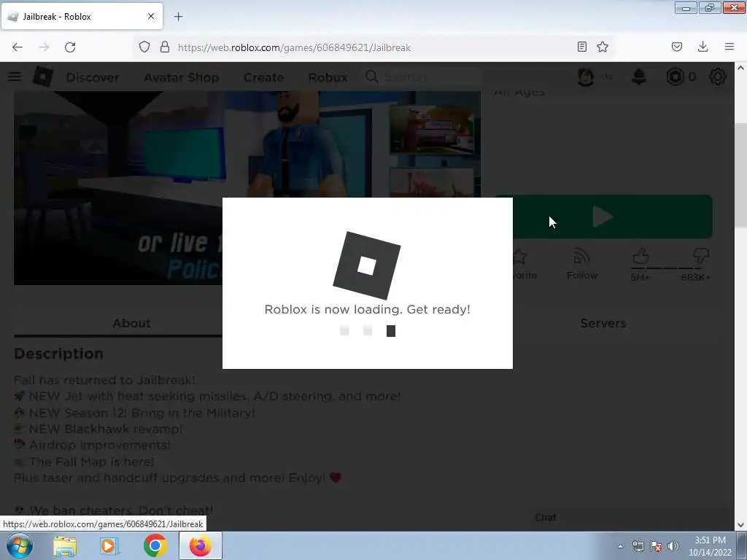Open Windows Media Player from taskbar
The image size is (747, 560).
pos(109,546)
